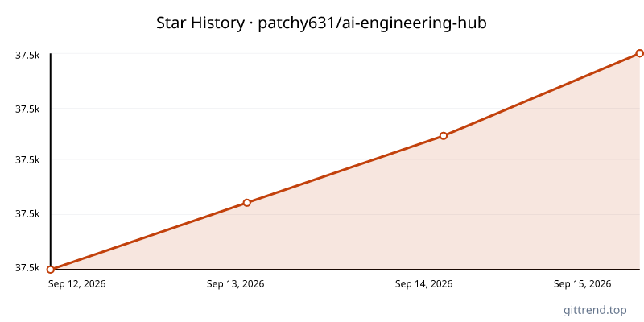
Task: Open the gittrend.top link
Action: 595,310
